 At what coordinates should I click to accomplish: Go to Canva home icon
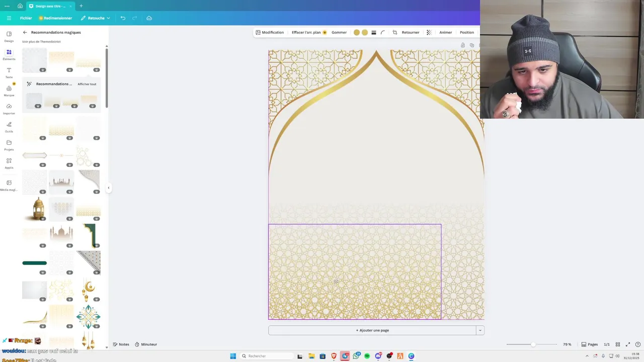(x=20, y=6)
